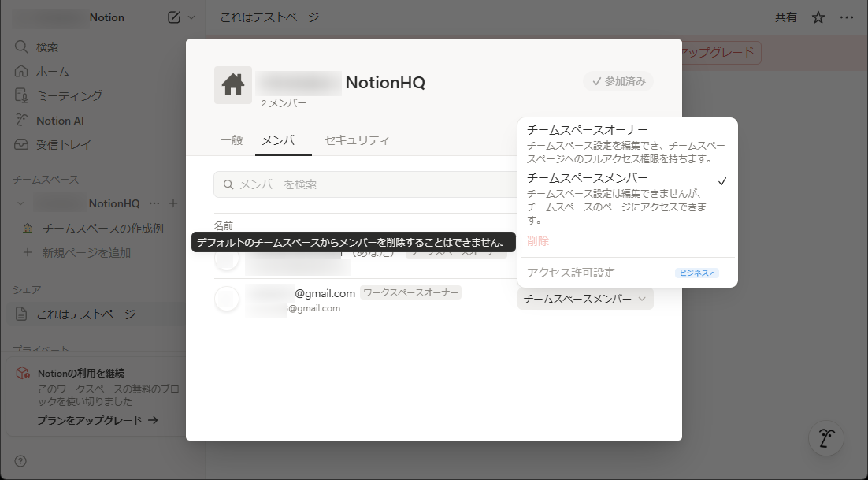Viewport: 868px width, 480px height.
Task: Click the star favorite icon
Action: [x=818, y=17]
